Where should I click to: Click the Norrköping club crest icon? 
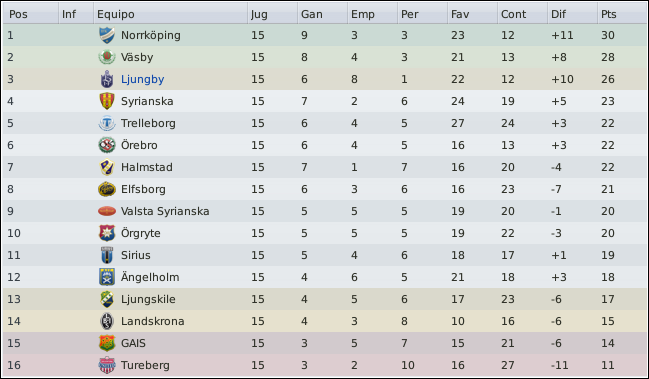[107, 35]
